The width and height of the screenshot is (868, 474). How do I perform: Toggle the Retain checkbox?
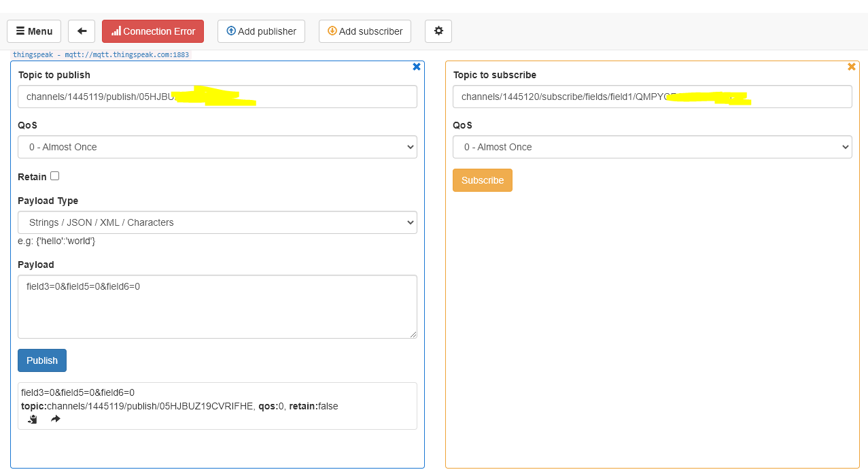[55, 176]
